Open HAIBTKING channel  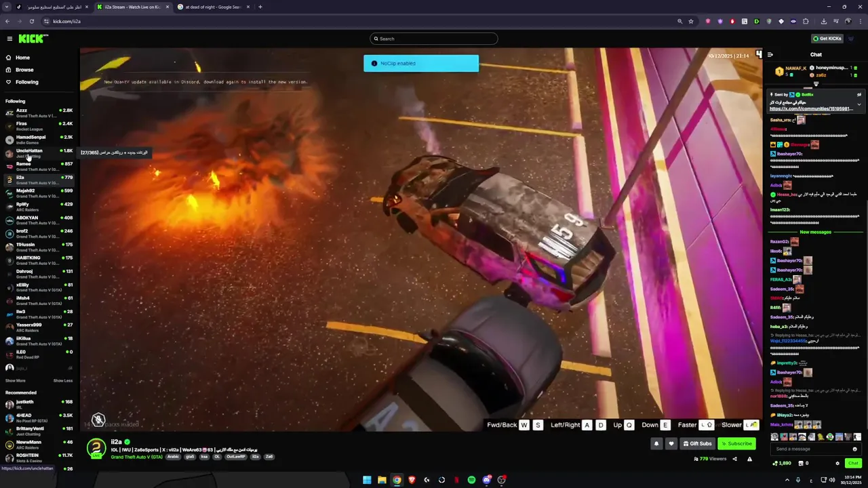[x=39, y=260]
